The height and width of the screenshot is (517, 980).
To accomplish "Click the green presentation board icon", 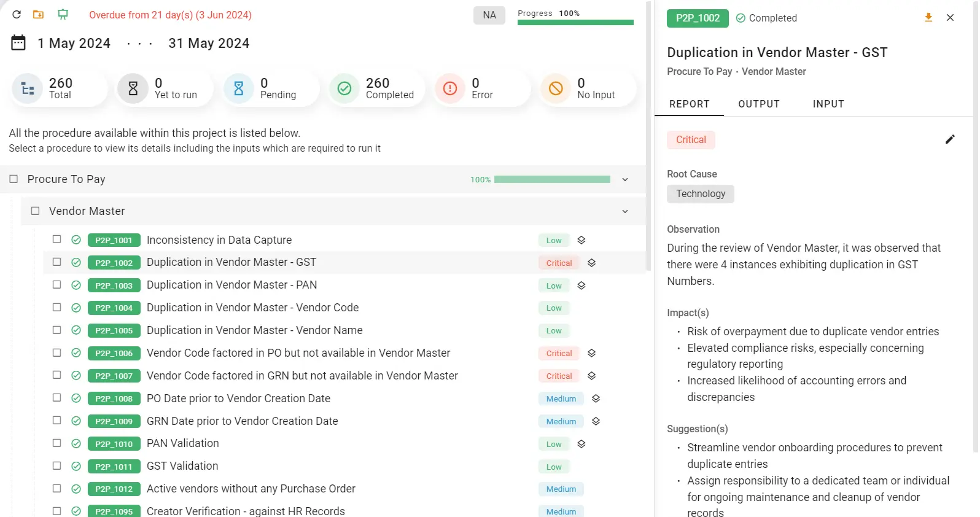I will [x=63, y=15].
